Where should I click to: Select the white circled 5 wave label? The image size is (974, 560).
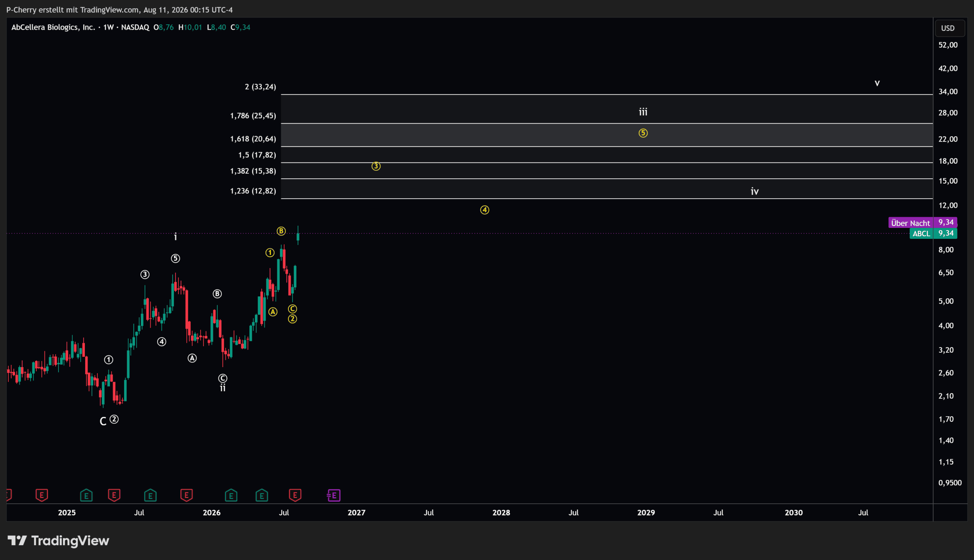pos(175,258)
